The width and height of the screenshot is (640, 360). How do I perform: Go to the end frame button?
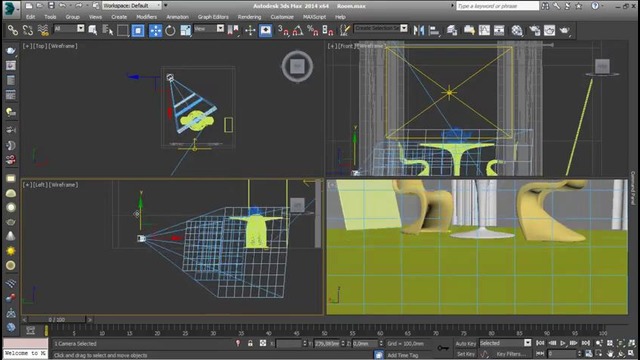point(586,343)
